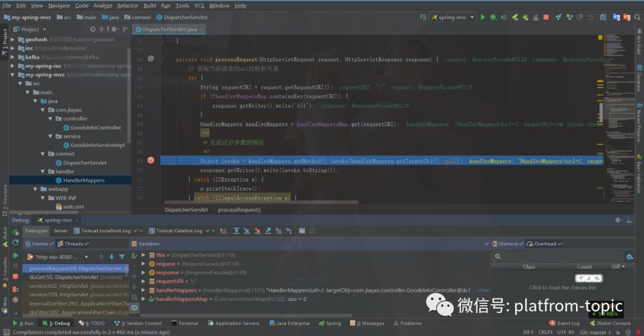Screen dimensions: 644x336
Task: Run the spring-mvc configuration with the green Run icon
Action: [483, 17]
